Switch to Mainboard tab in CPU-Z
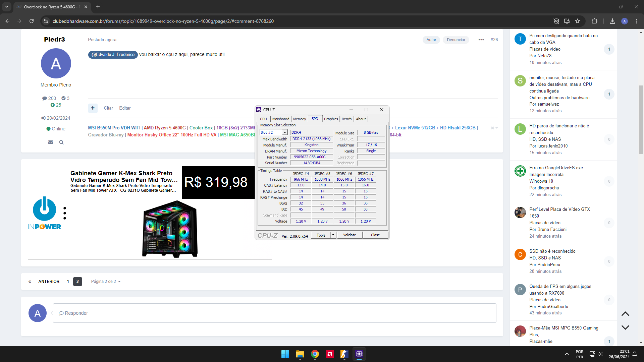Screen dimensions: 644x362 (x=281, y=119)
